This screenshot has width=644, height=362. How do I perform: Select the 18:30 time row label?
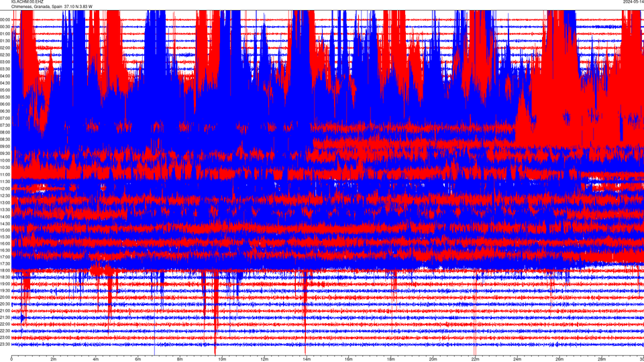coord(5,277)
